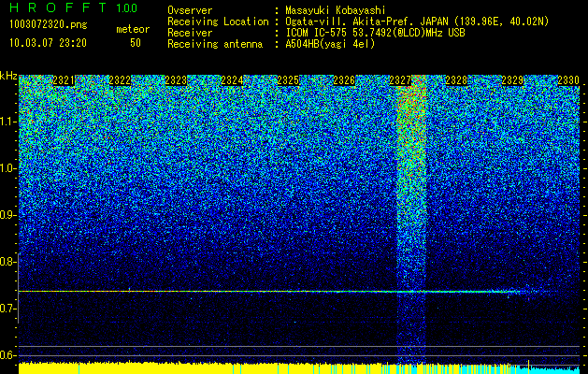Click the 'Receiving Location' label
The image size is (588, 374).
click(218, 22)
